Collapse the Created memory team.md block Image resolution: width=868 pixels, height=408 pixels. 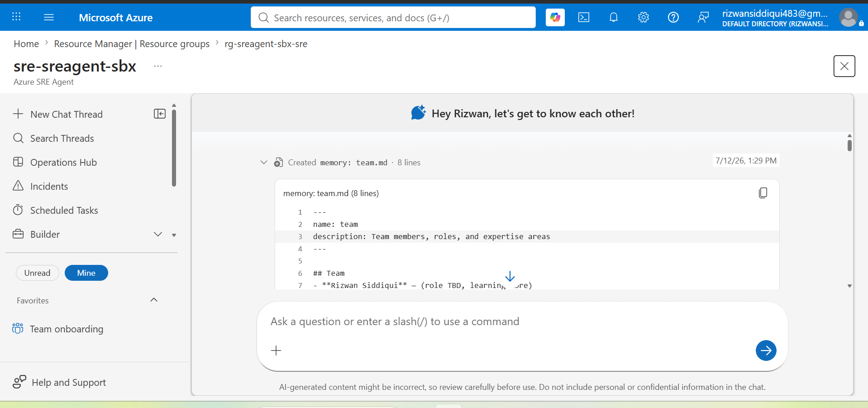tap(264, 162)
